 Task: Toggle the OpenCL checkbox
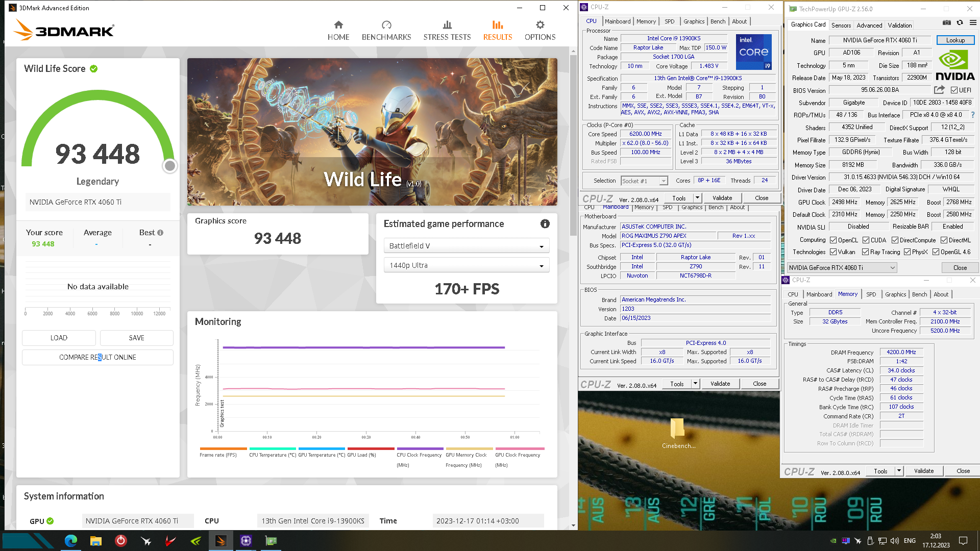click(833, 240)
